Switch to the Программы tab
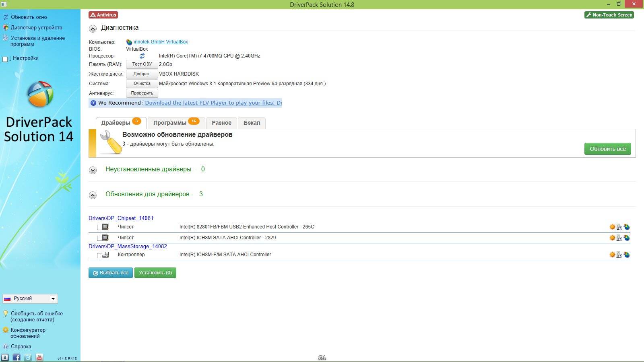 coord(176,123)
